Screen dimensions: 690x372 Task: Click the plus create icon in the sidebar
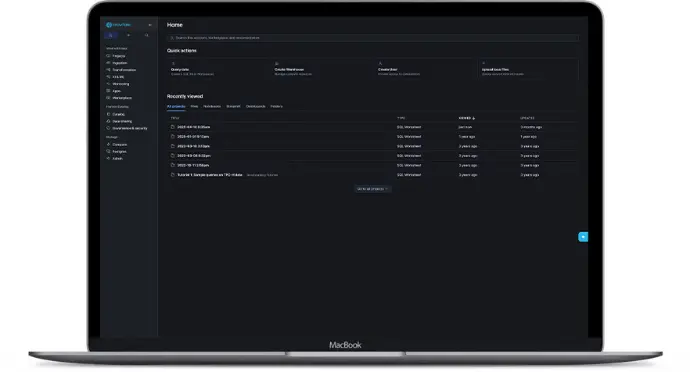[128, 35]
